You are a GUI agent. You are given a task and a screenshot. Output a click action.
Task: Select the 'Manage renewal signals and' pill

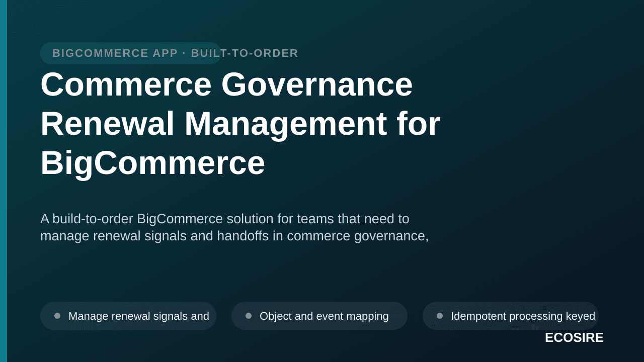coord(128,316)
